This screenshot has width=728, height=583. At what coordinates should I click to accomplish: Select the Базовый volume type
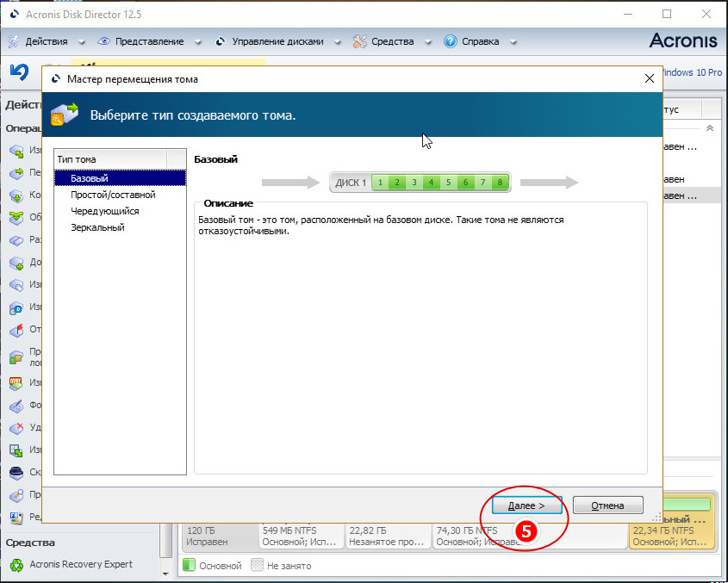pos(90,178)
